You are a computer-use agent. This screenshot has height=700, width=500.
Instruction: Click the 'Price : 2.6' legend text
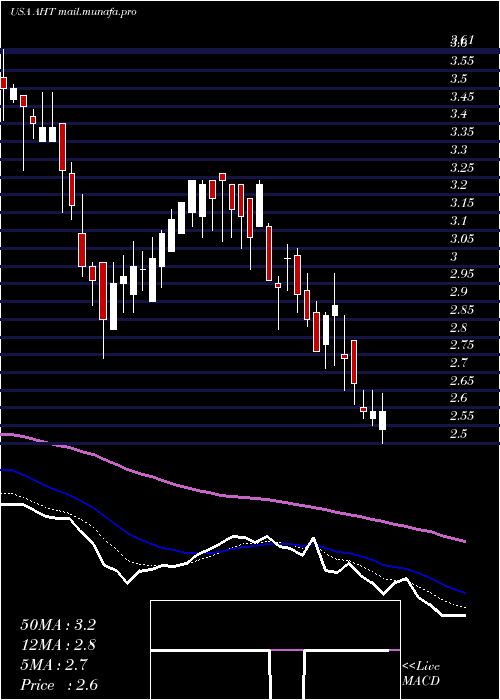pos(59,685)
